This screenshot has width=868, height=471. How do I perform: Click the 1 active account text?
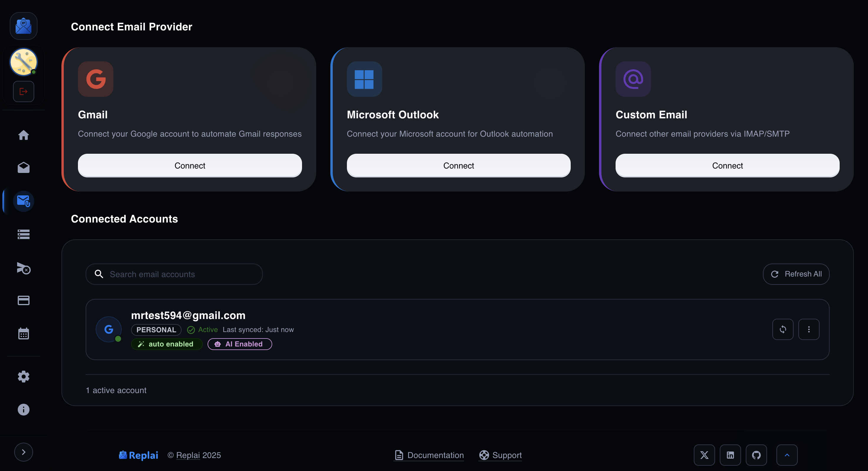pyautogui.click(x=116, y=390)
